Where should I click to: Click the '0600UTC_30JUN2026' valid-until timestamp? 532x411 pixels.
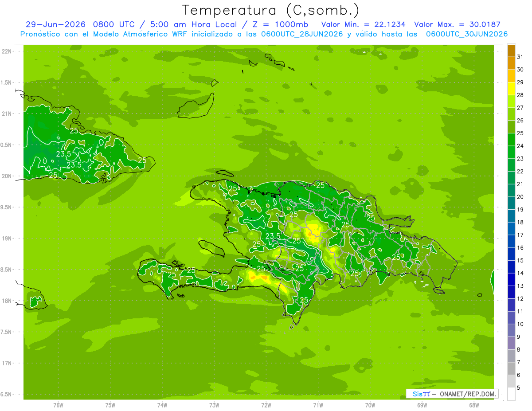pyautogui.click(x=466, y=34)
